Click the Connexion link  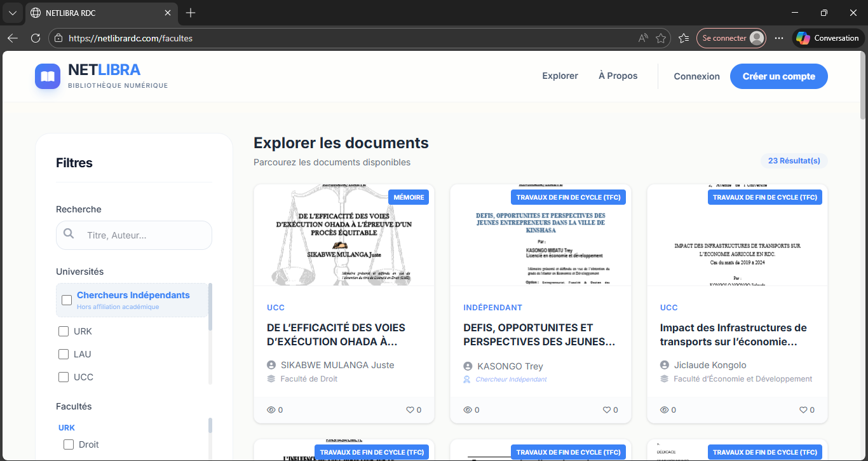tap(696, 76)
